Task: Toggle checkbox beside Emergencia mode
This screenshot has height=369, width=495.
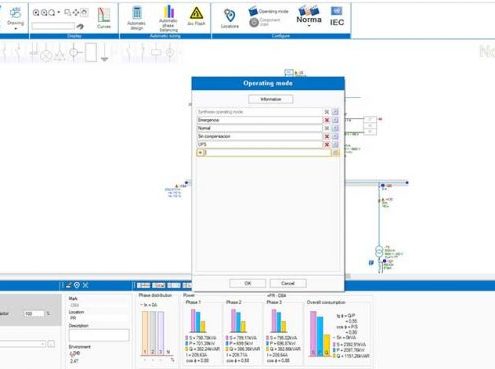Action: point(335,120)
